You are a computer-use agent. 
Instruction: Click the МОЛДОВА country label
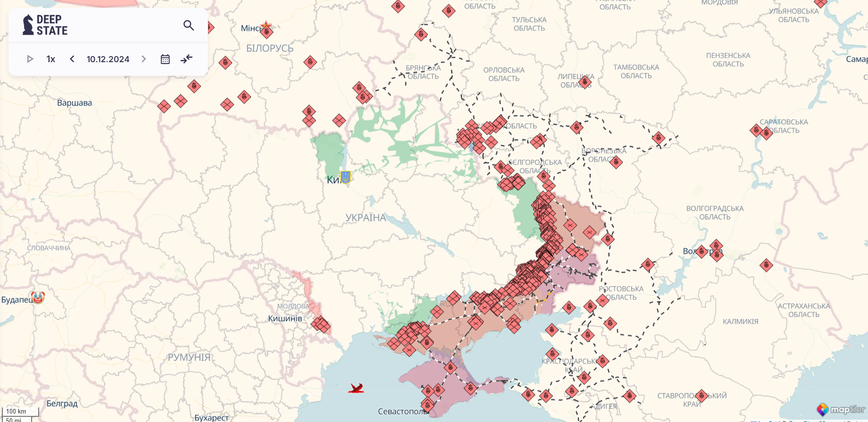(293, 306)
